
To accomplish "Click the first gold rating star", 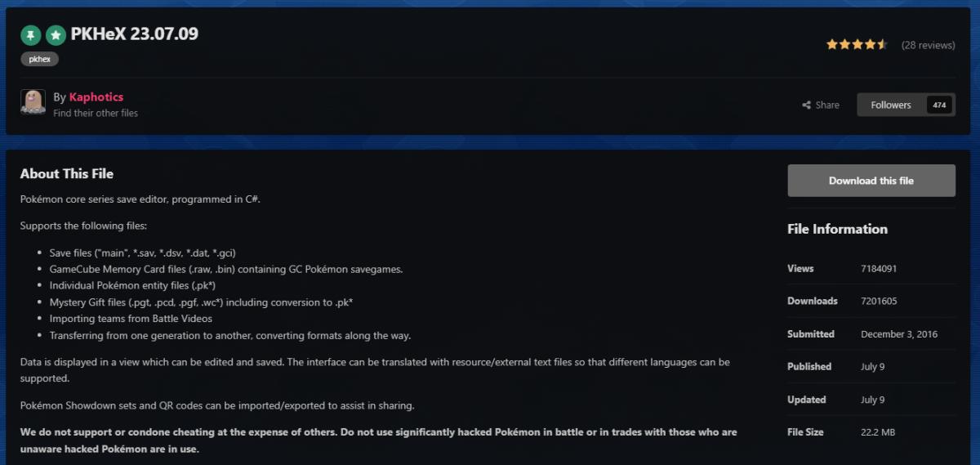I will (831, 45).
